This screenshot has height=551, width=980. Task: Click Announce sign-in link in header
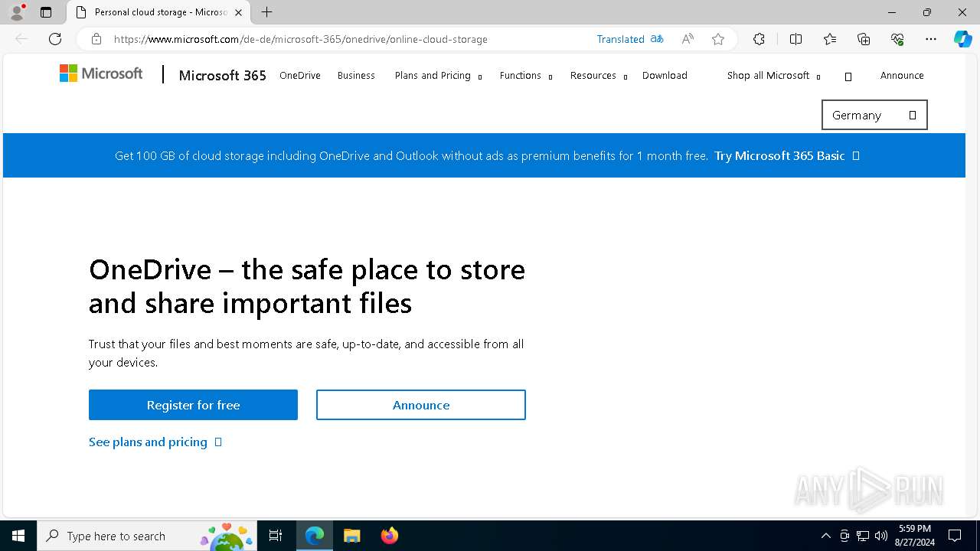coord(902,75)
